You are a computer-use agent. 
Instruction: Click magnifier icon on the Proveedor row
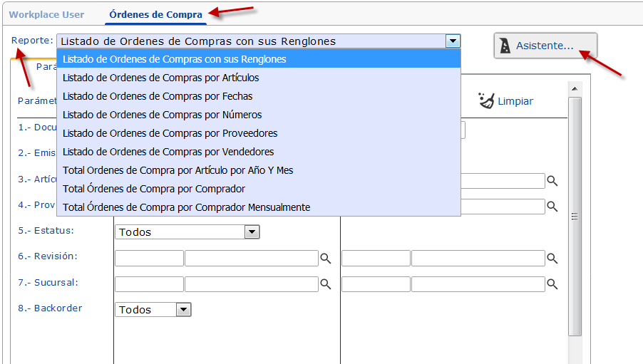552,207
